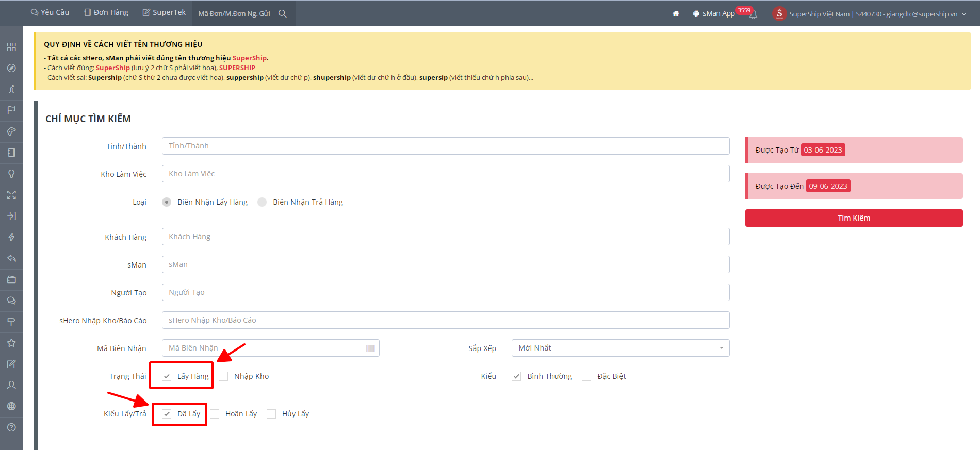
Task: Uncheck the Lấy Hàng status checkbox
Action: 167,376
